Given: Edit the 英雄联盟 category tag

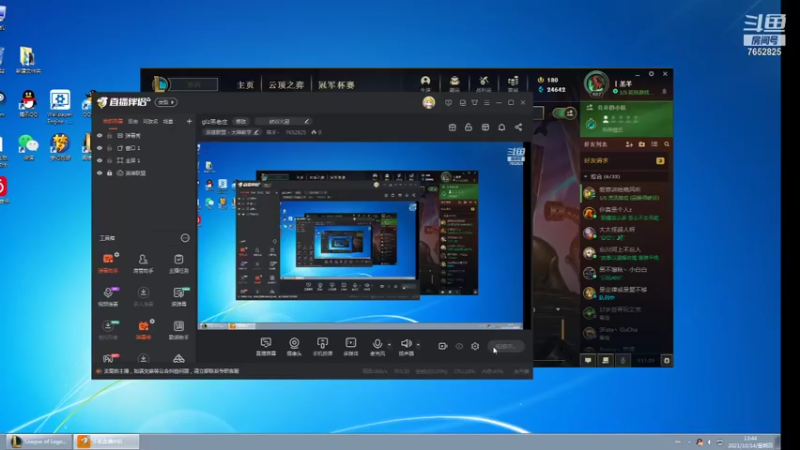Looking at the screenshot, I should pyautogui.click(x=232, y=132).
